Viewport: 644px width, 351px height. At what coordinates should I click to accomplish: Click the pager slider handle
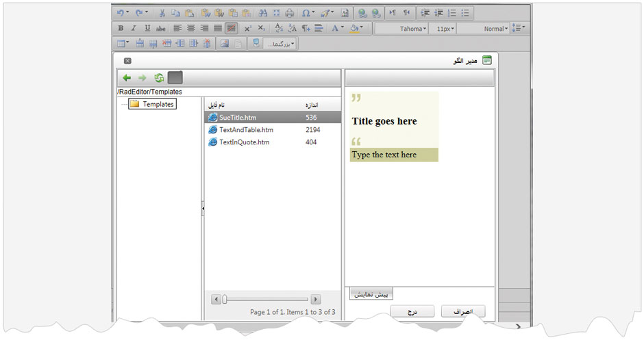(x=225, y=300)
